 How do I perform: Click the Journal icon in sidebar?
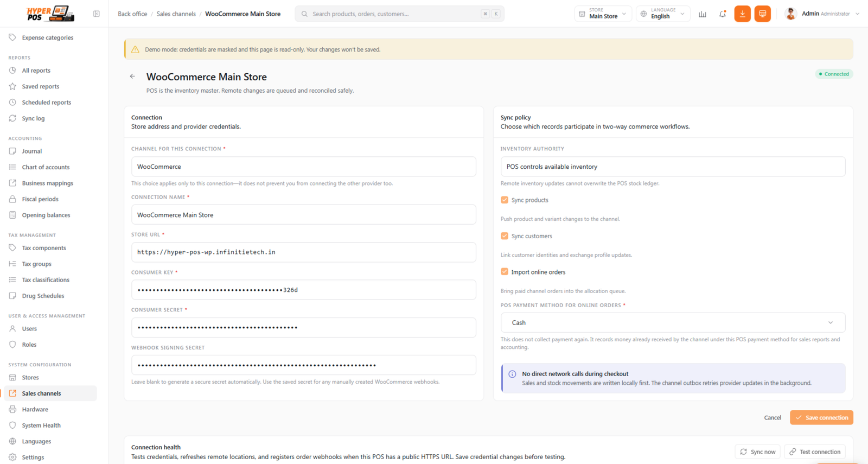pos(12,151)
